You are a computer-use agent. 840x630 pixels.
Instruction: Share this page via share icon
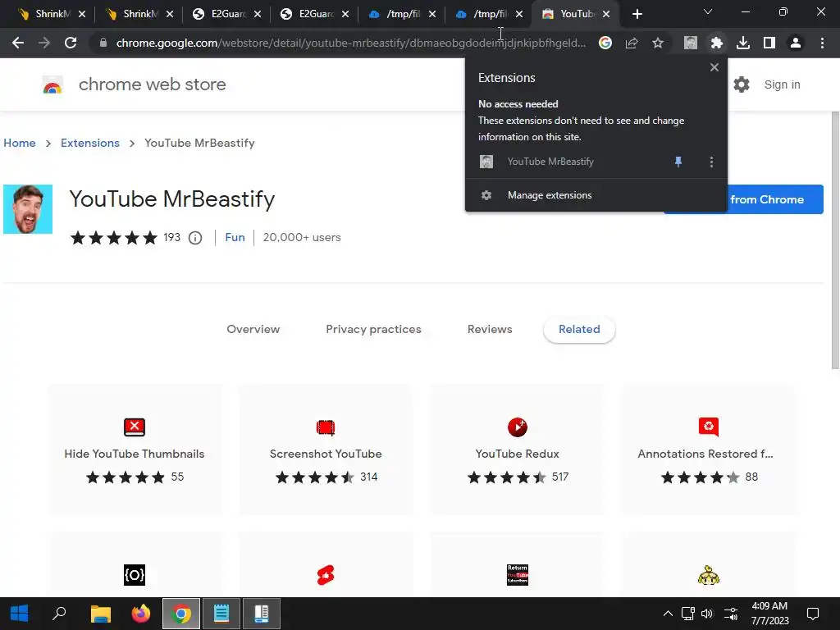[x=632, y=43]
